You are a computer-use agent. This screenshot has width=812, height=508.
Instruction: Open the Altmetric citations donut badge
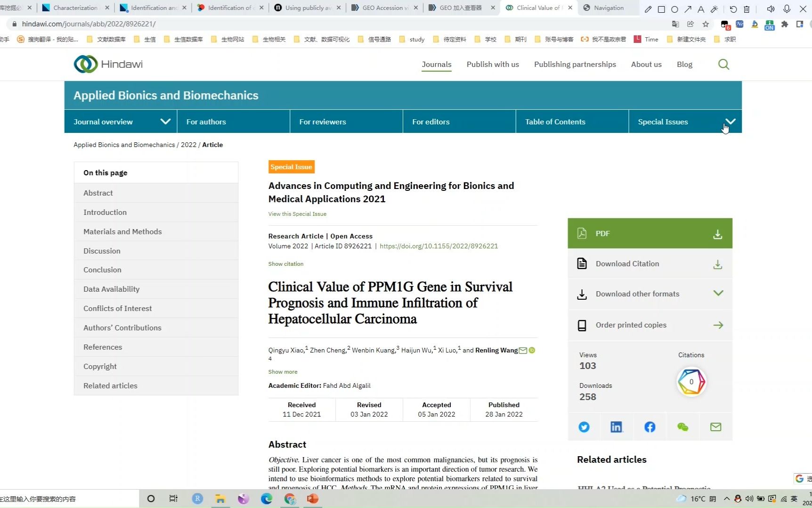(691, 382)
